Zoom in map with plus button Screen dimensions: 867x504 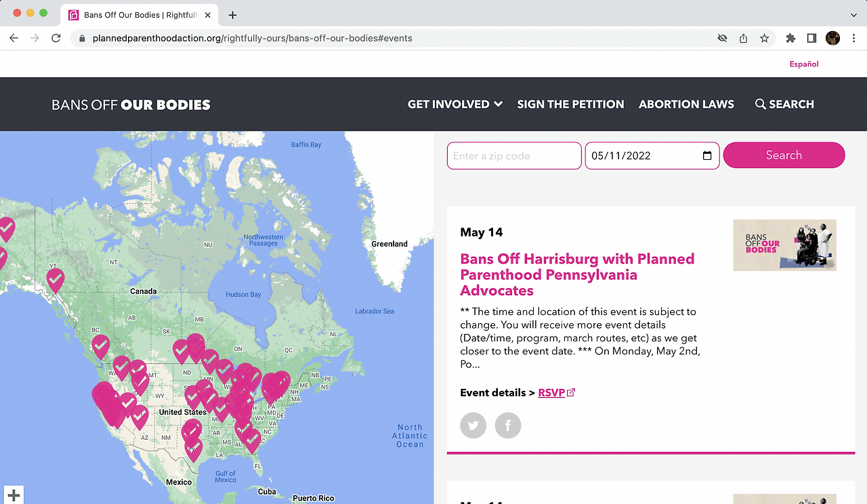pos(14,495)
